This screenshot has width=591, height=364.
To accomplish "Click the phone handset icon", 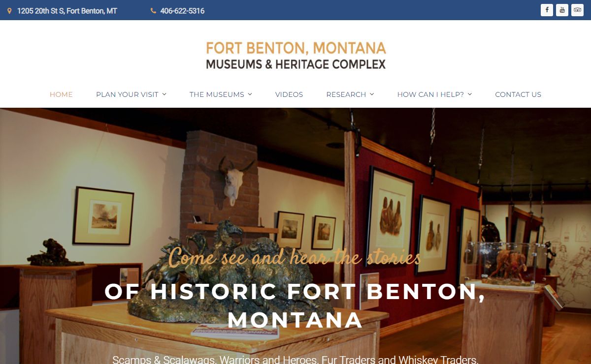I will (153, 11).
